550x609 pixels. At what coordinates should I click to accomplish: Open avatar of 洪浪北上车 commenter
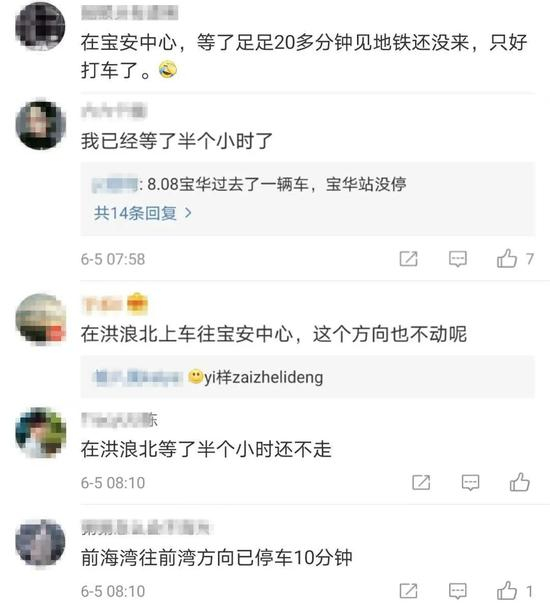40,319
